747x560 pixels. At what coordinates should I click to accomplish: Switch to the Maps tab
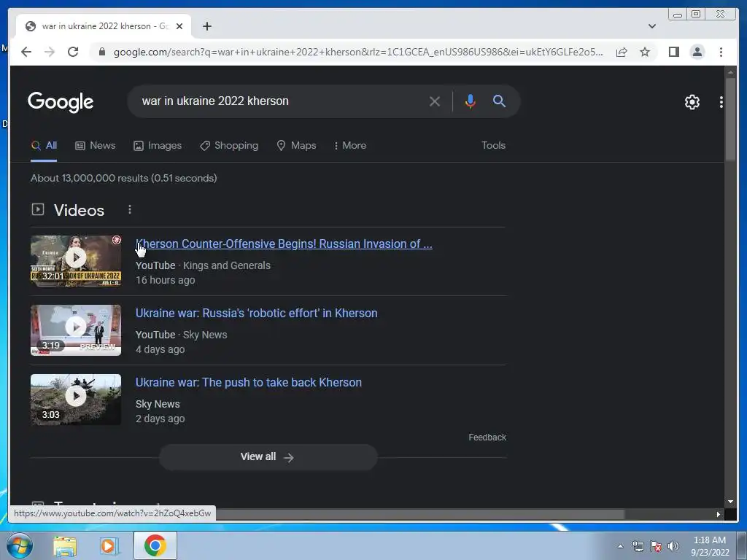point(296,145)
